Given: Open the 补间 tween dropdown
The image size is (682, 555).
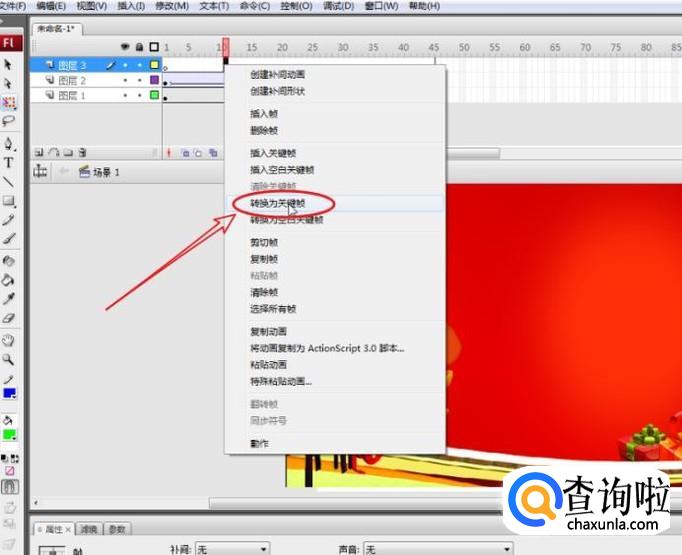Looking at the screenshot, I should pyautogui.click(x=233, y=549).
